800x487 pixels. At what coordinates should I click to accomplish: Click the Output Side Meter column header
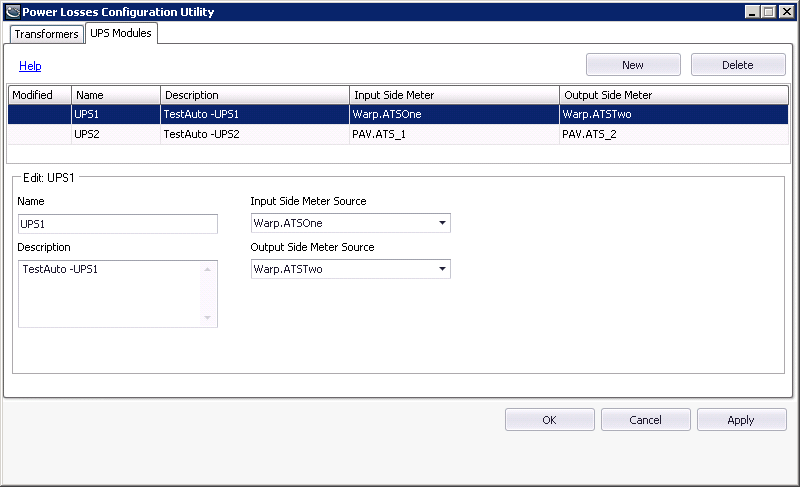pyautogui.click(x=673, y=95)
